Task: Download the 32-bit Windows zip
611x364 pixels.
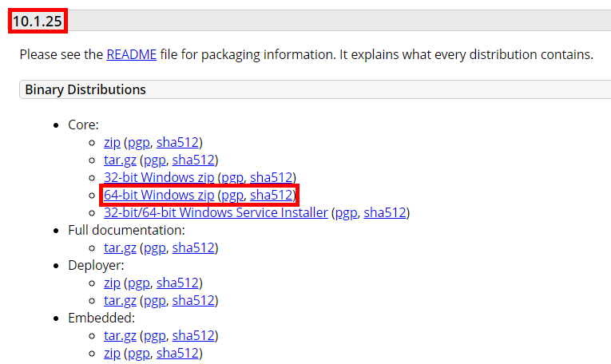Action: click(x=159, y=177)
